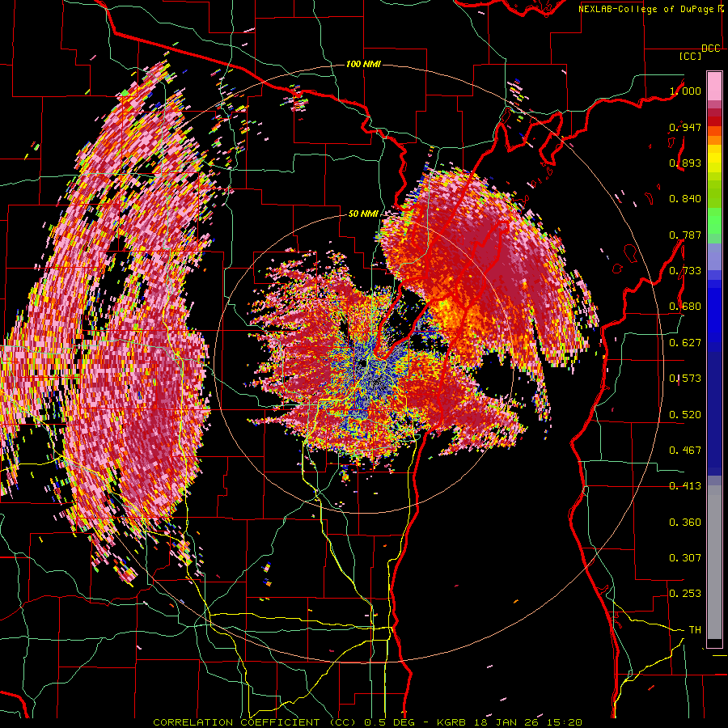Click the [CC] units label
The width and height of the screenshot is (728, 728).
coord(691,56)
